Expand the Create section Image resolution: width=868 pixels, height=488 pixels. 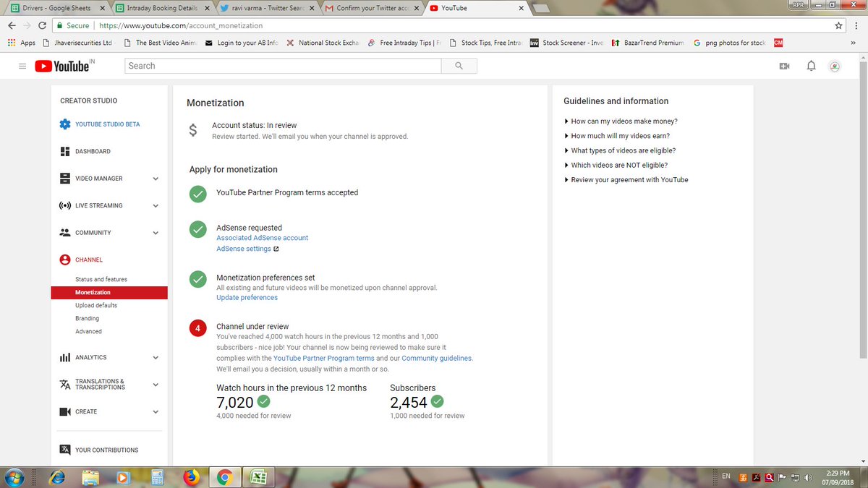pos(156,411)
